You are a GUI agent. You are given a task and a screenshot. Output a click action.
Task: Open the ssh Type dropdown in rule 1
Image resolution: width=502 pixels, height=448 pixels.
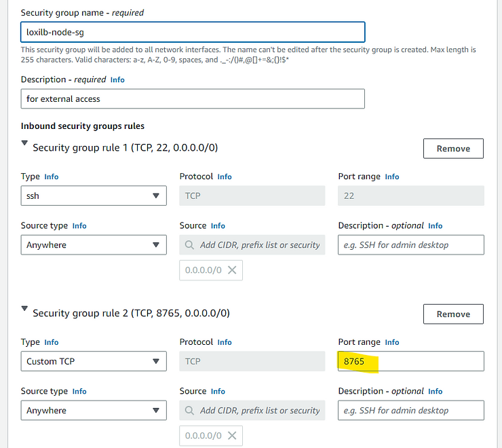coord(94,195)
